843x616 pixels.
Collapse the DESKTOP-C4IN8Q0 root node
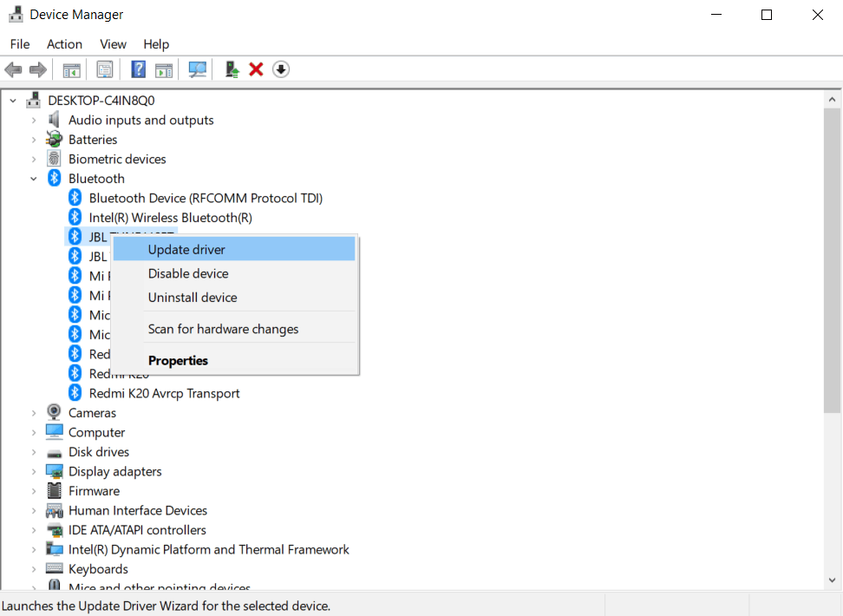pyautogui.click(x=13, y=101)
